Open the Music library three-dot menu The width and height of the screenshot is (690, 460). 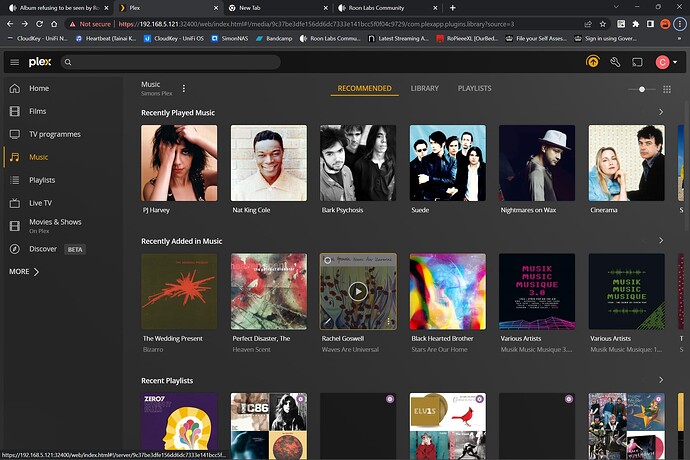click(x=184, y=88)
